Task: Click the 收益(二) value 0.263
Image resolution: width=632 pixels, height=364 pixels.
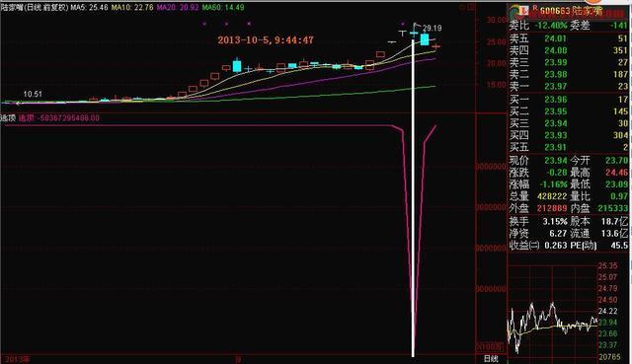Action: point(555,246)
